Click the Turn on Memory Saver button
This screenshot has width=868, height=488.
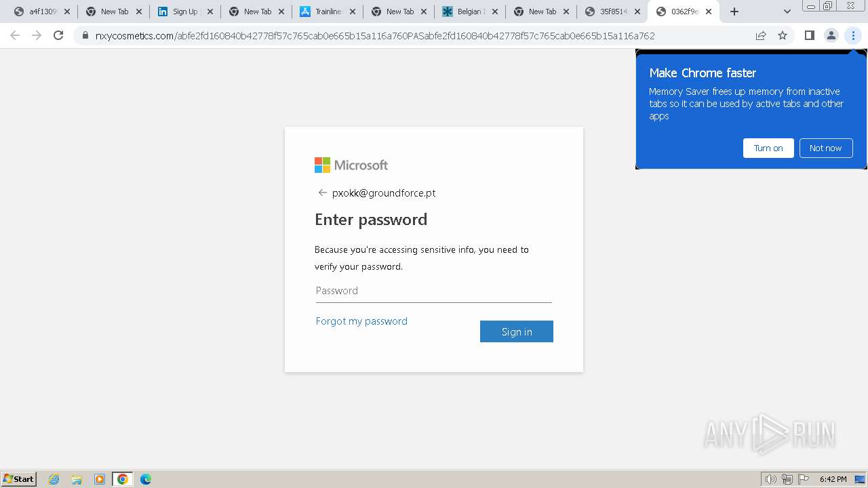click(768, 148)
